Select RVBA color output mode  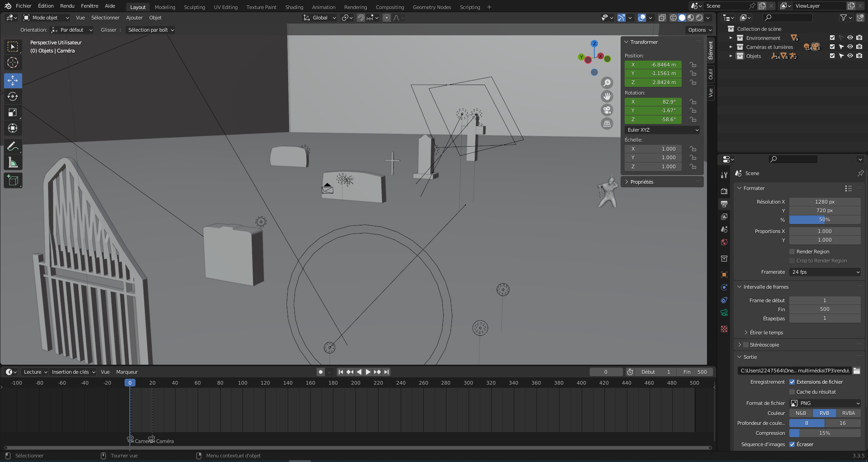[x=848, y=413]
